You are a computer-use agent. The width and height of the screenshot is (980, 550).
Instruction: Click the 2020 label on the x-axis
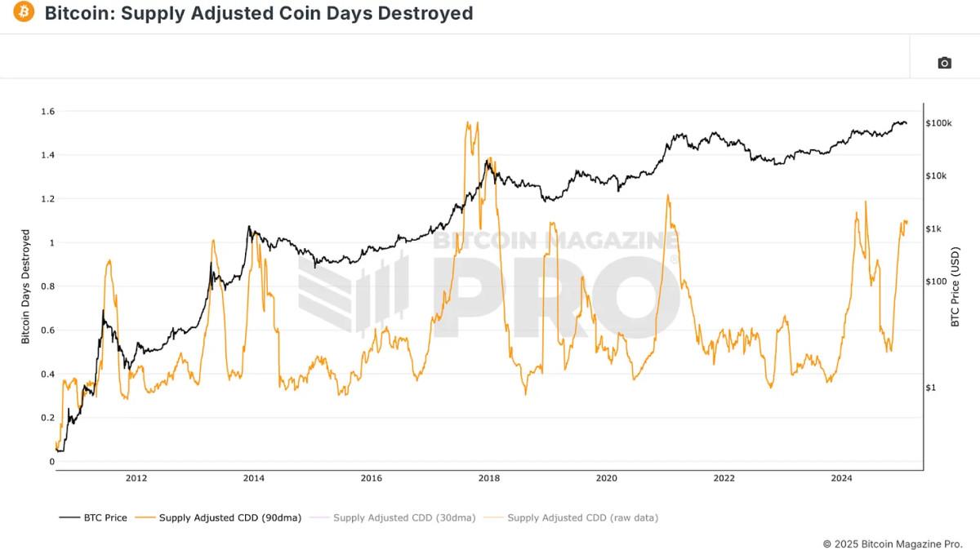click(606, 478)
